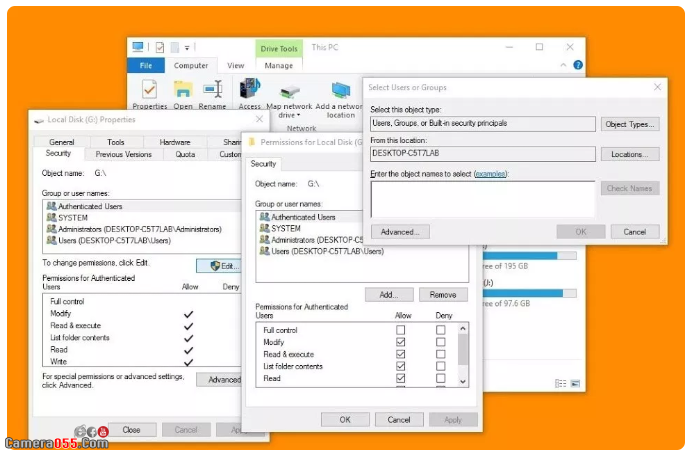
Task: Open the examples hyperlink
Action: click(490, 174)
